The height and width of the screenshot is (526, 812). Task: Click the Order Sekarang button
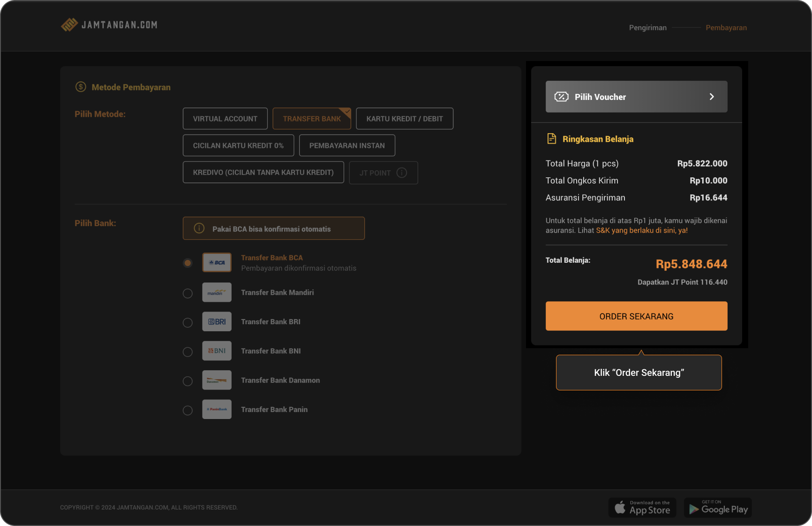click(637, 316)
